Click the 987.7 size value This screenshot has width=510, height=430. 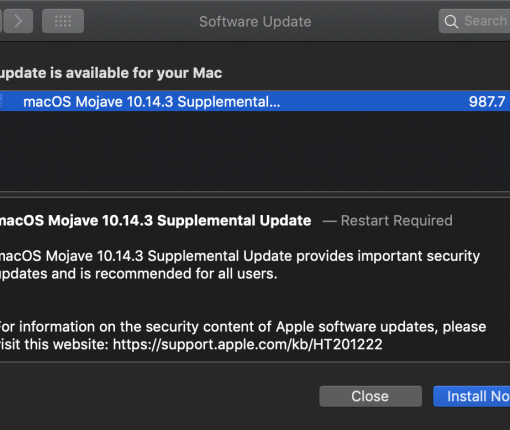tap(487, 102)
